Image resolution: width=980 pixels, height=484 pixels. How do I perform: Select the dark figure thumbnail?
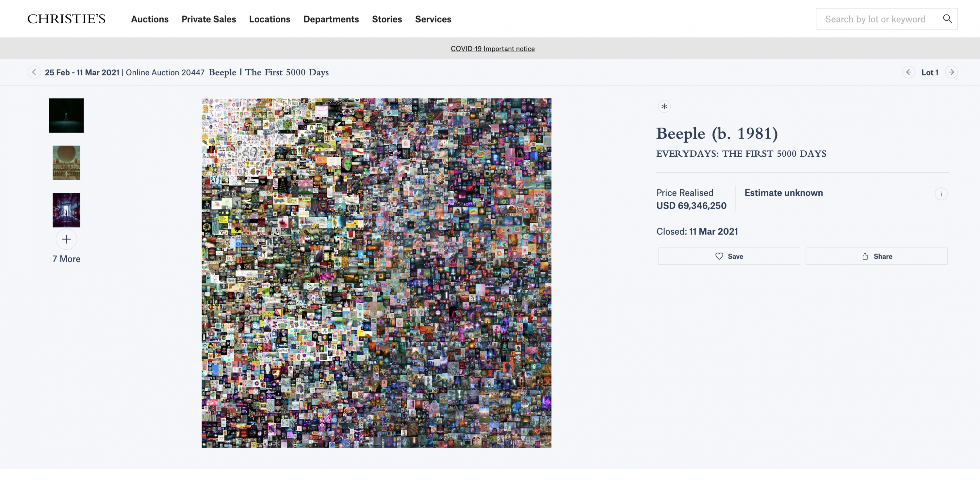[x=66, y=116]
